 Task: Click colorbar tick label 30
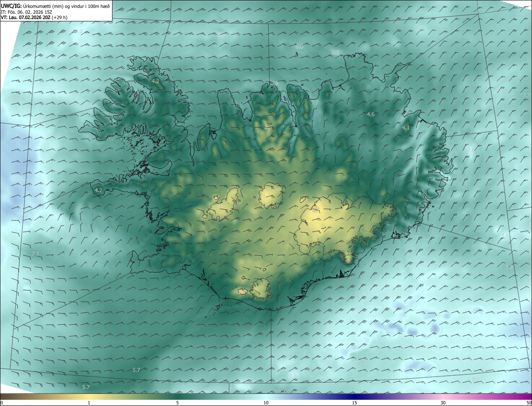click(443, 403)
